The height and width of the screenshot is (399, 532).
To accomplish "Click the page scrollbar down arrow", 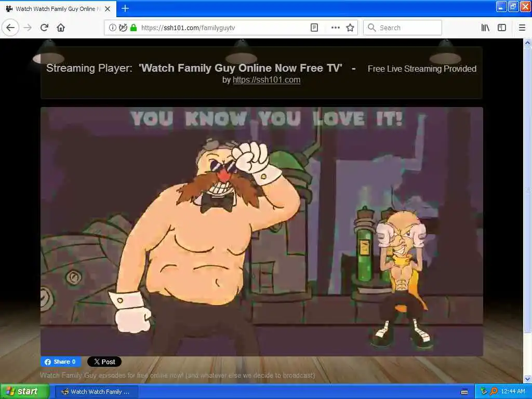I will [x=527, y=379].
